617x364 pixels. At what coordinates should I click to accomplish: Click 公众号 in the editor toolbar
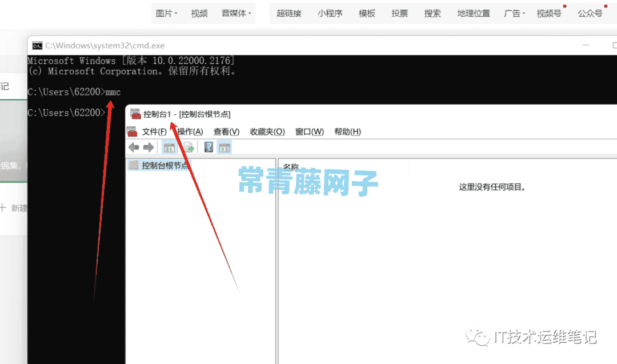pos(590,13)
